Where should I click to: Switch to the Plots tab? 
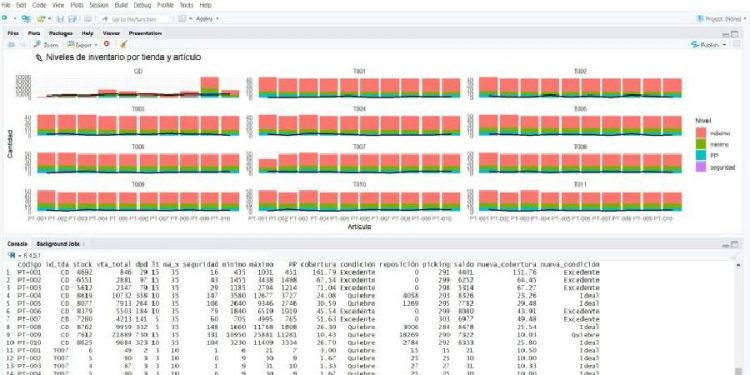click(x=34, y=33)
